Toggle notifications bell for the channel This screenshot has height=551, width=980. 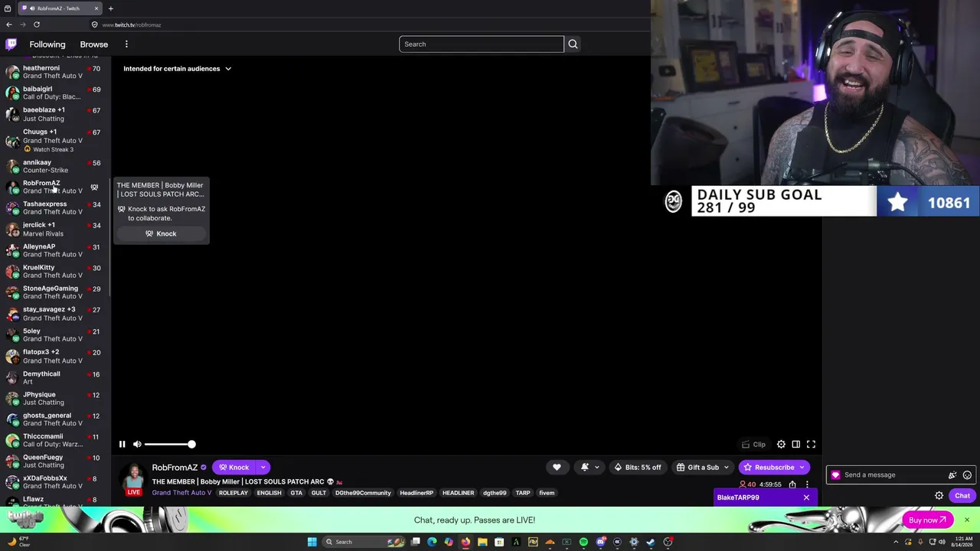coord(584,468)
